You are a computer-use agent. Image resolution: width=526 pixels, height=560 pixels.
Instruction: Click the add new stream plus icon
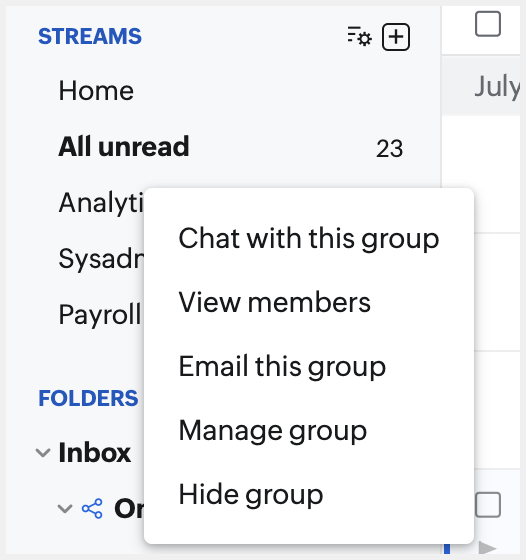tap(396, 37)
